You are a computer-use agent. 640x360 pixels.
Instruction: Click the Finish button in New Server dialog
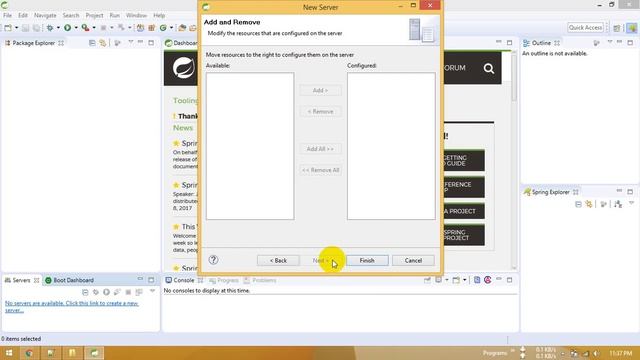(367, 260)
